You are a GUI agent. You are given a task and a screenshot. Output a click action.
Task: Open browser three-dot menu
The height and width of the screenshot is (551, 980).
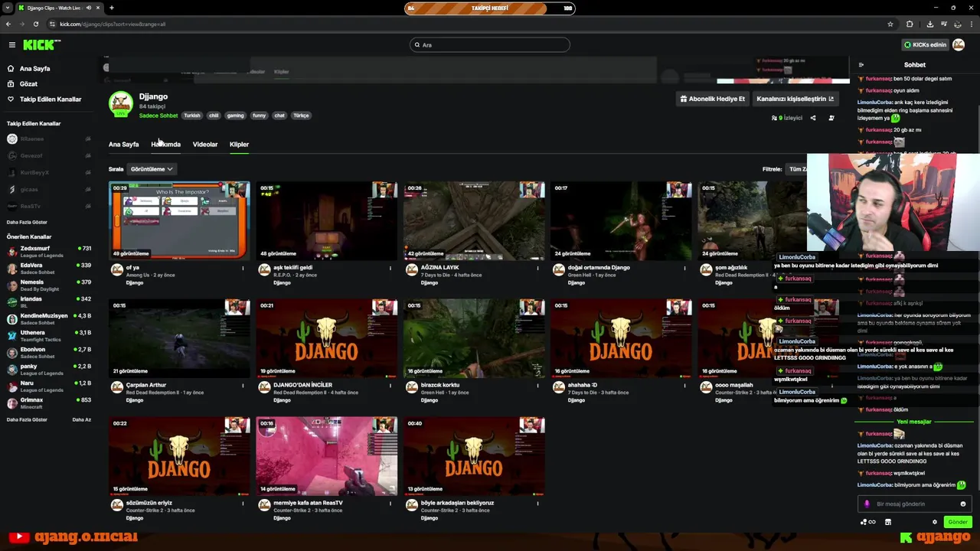[x=970, y=24]
